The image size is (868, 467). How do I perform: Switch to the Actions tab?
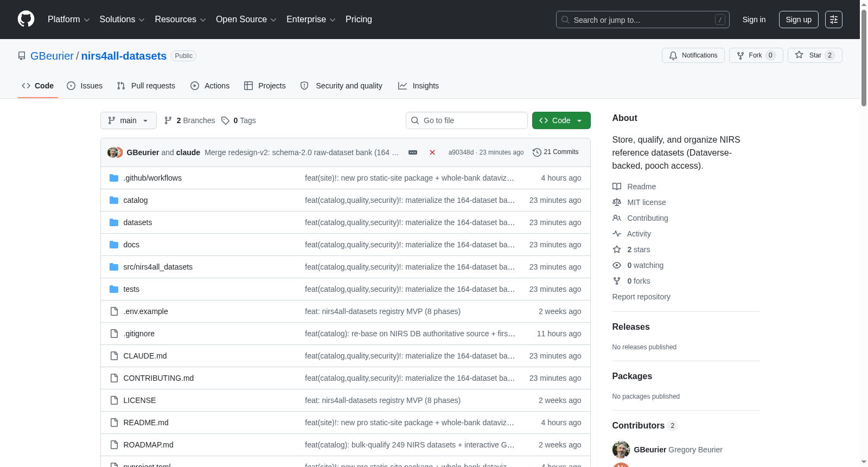pyautogui.click(x=210, y=86)
